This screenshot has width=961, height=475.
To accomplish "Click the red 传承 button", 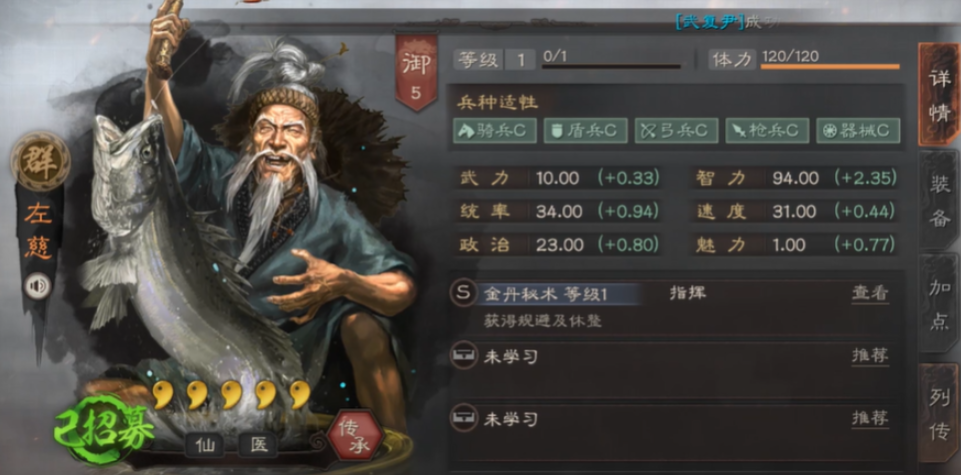I will [x=355, y=436].
